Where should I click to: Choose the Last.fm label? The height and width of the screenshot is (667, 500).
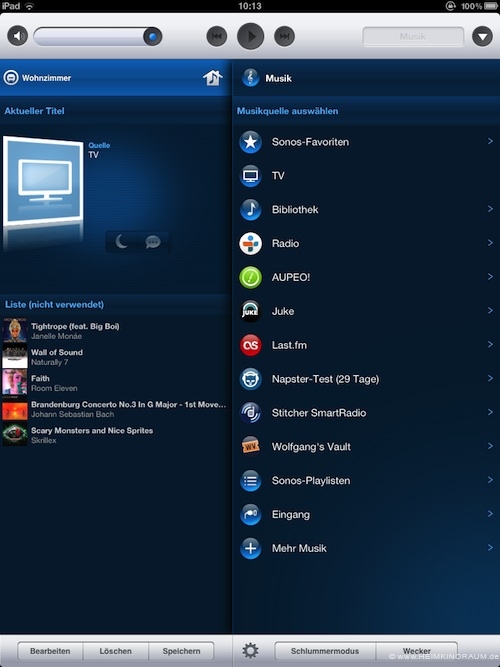tap(289, 345)
